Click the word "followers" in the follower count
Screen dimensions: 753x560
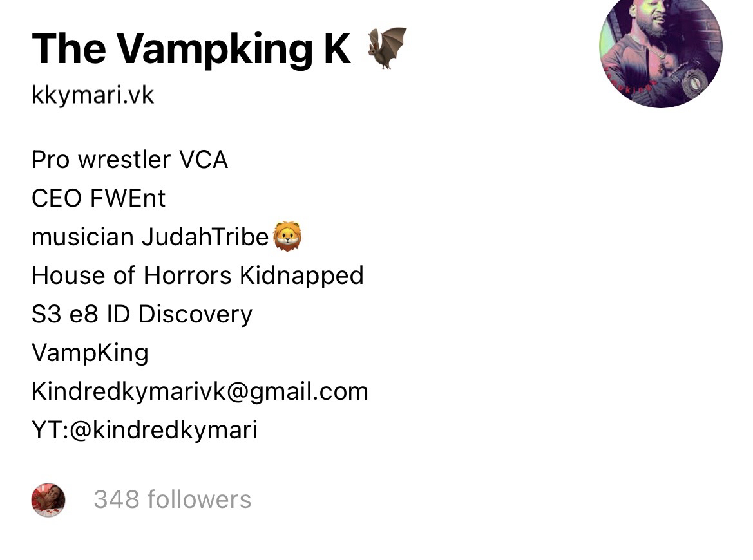(199, 499)
